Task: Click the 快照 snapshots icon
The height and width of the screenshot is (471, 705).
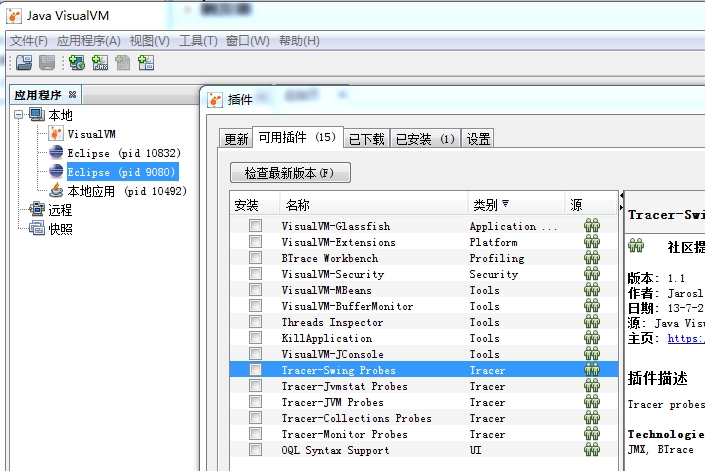Action: pyautogui.click(x=37, y=228)
